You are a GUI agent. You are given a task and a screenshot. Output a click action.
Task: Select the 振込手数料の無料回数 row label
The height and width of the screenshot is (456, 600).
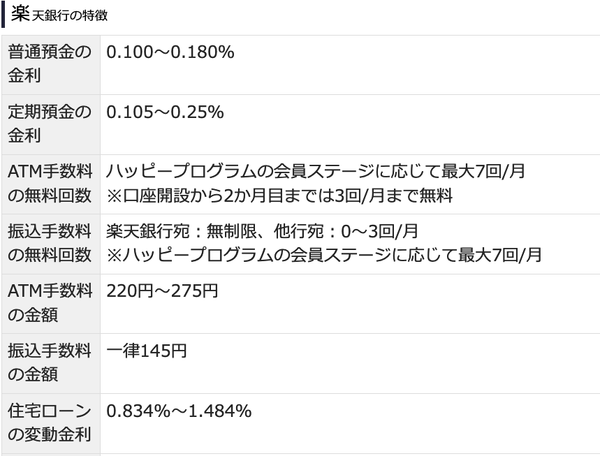coord(49,244)
